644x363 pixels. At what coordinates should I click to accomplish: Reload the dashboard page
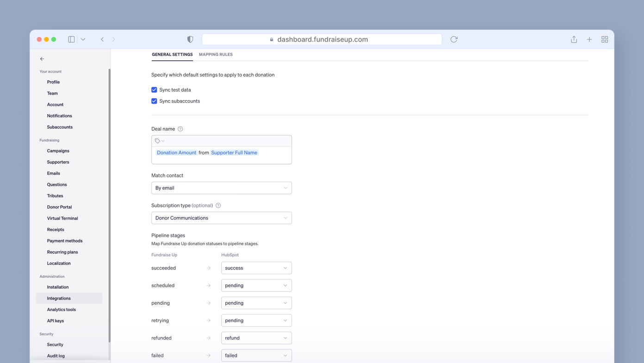454,39
